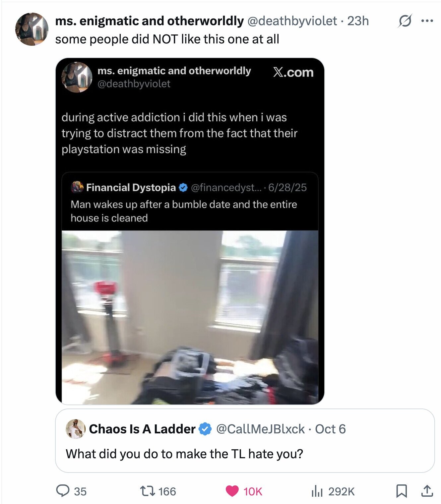The width and height of the screenshot is (441, 504).
Task: Click the Grok explain slashed-circle icon
Action: click(405, 21)
